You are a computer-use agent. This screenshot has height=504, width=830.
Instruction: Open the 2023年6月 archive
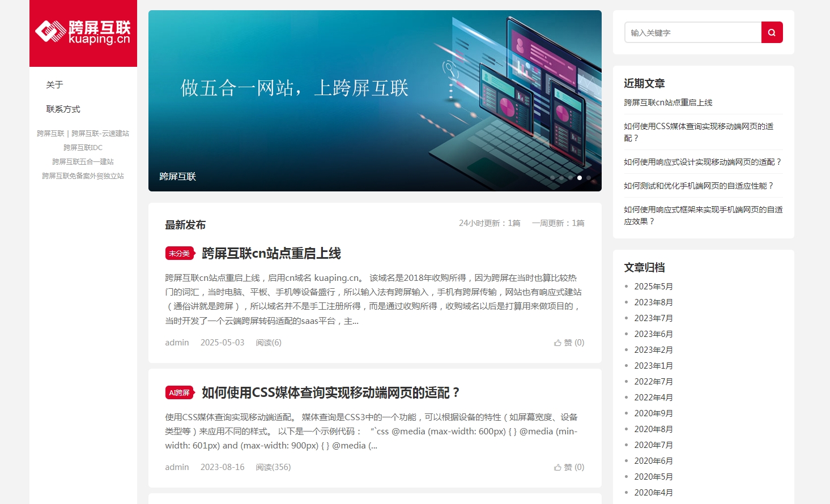click(653, 334)
